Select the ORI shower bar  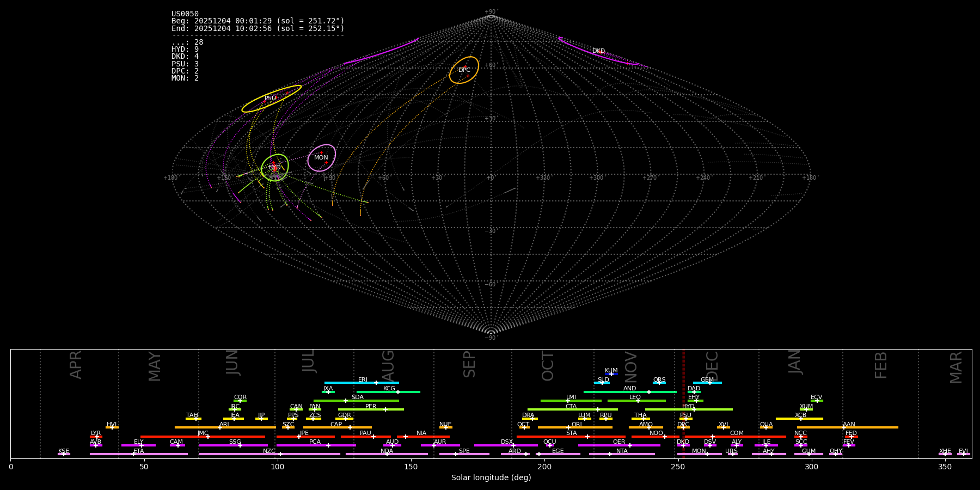pyautogui.click(x=575, y=427)
